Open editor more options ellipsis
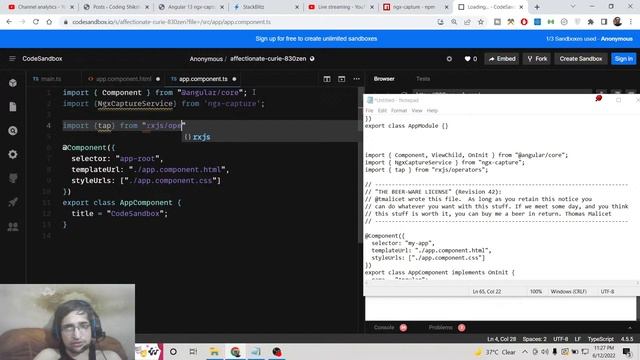The image size is (640, 360). click(356, 79)
